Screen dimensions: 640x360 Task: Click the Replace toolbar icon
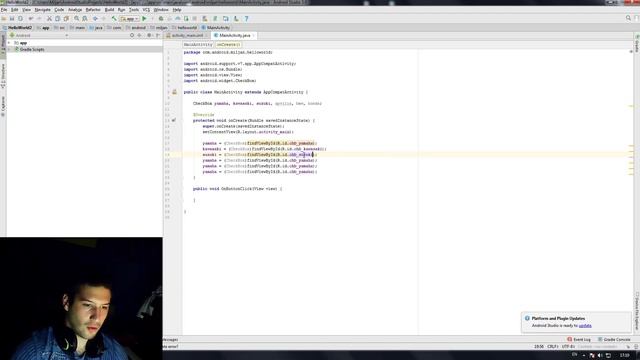84,18
